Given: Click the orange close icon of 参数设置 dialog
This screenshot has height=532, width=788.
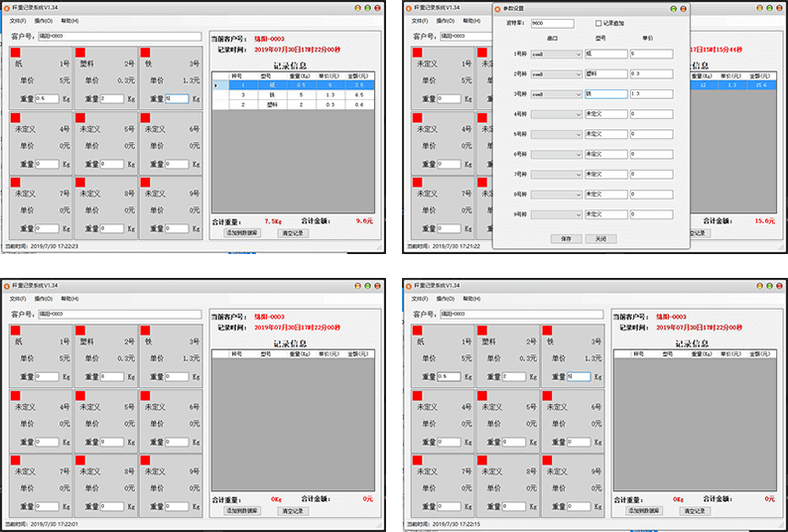Looking at the screenshot, I should coord(682,7).
